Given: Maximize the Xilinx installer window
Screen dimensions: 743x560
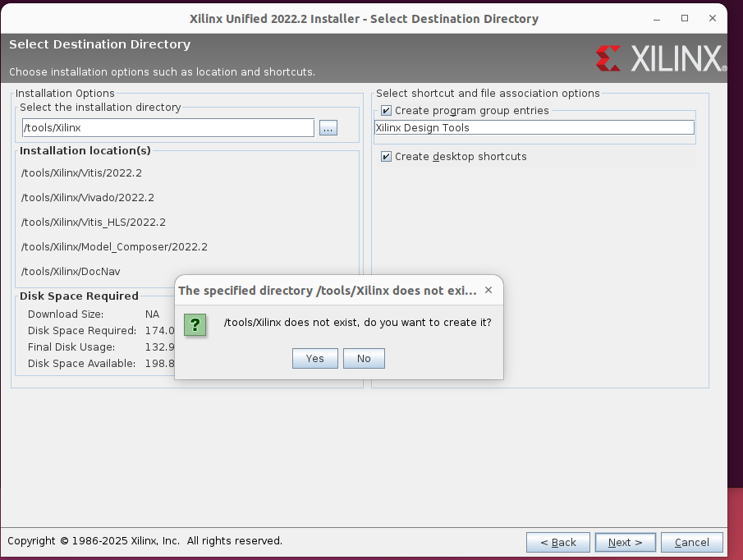Looking at the screenshot, I should tap(685, 19).
